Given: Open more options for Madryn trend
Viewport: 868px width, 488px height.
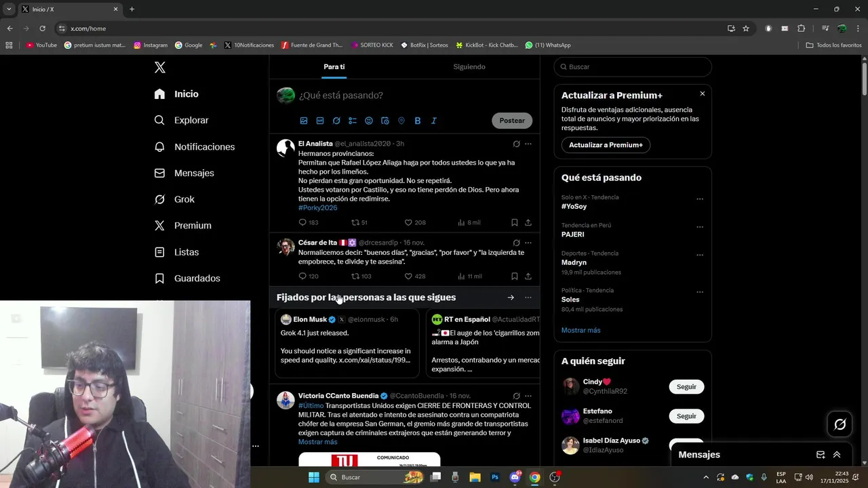Looking at the screenshot, I should (700, 256).
